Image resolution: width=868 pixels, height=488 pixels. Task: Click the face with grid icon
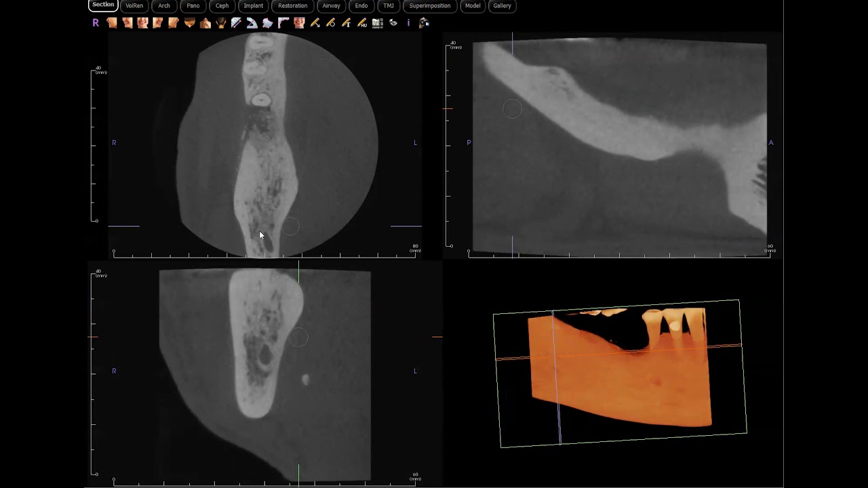point(299,22)
